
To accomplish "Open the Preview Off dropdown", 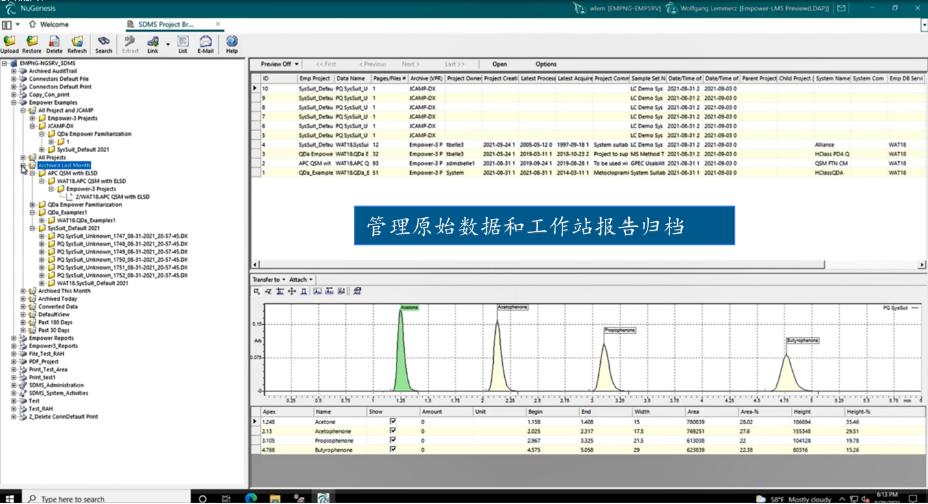I will [x=279, y=64].
